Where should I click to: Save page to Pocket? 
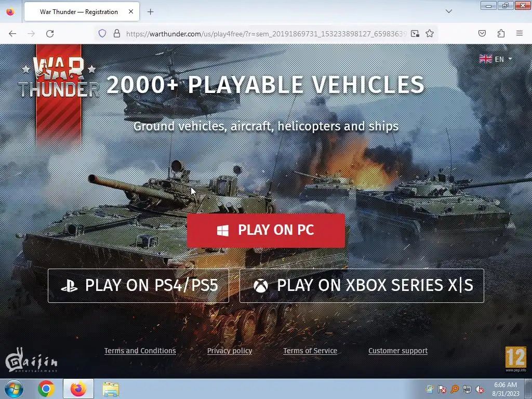point(482,33)
